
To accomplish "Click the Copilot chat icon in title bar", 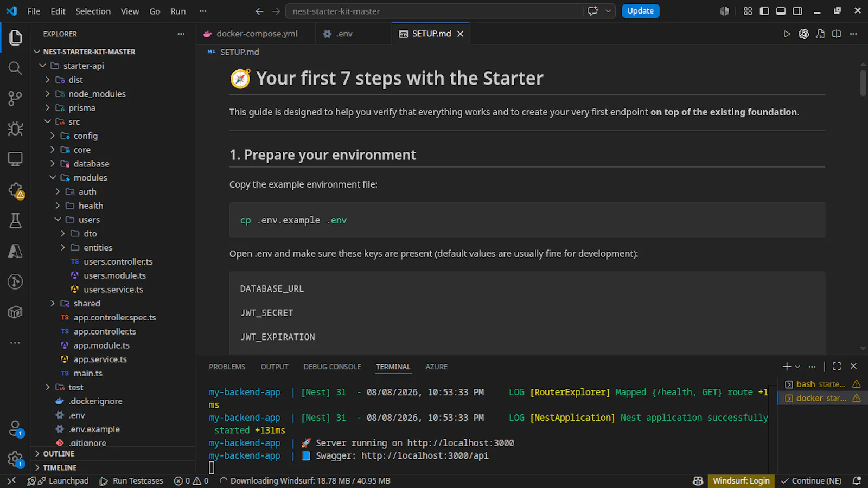I will coord(593,11).
